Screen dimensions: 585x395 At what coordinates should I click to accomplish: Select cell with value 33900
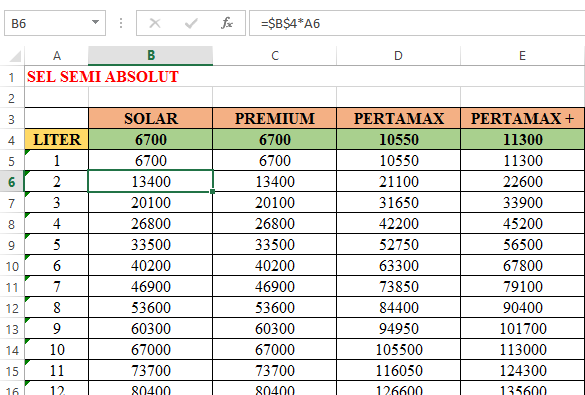[x=522, y=203]
